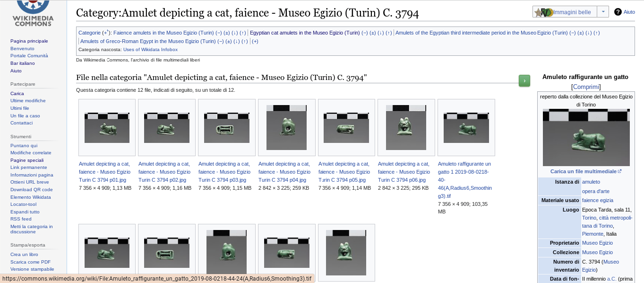The height and width of the screenshot is (283, 644).
Task: Click (↑) next to third intermediate period category
Action: click(x=596, y=33)
